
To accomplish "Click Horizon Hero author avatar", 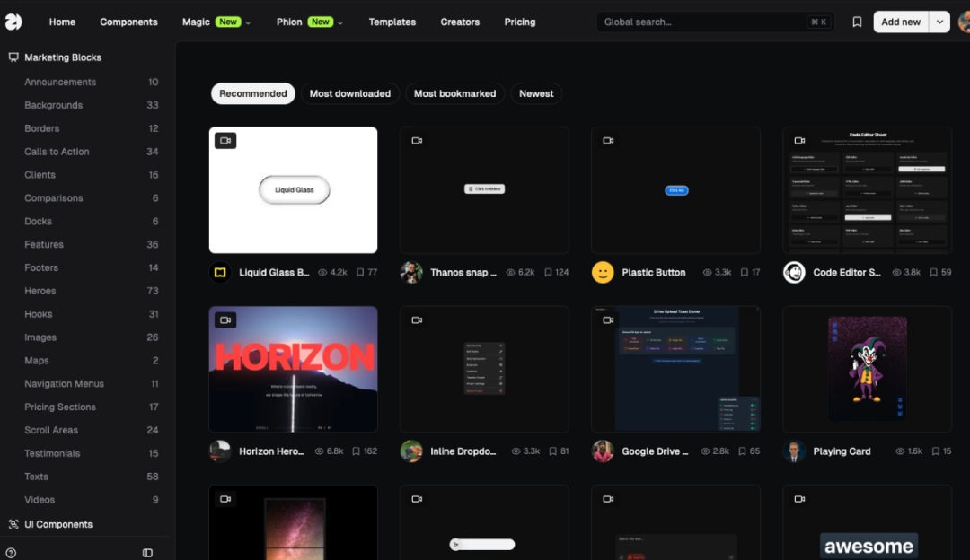I will [x=220, y=451].
